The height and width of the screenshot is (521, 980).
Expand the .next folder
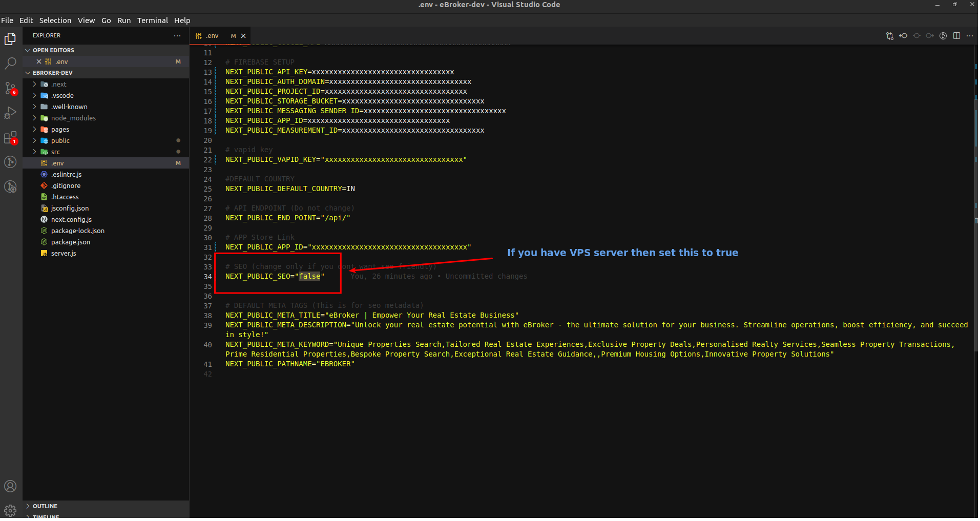tap(34, 84)
